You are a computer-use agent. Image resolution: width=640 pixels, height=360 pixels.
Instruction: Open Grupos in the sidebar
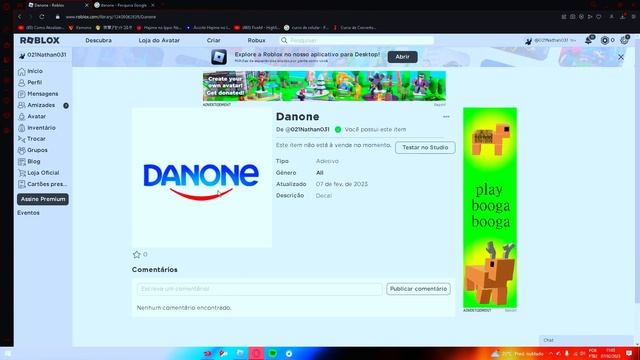tap(33, 150)
